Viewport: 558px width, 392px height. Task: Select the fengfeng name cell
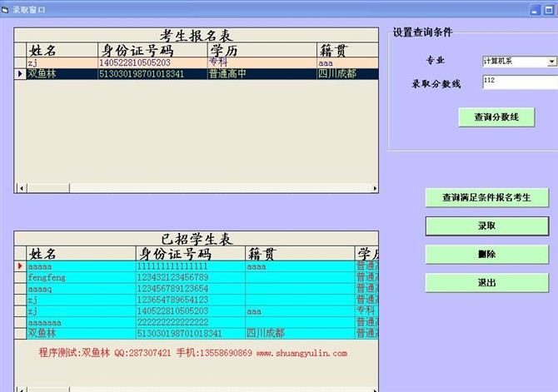[81, 277]
